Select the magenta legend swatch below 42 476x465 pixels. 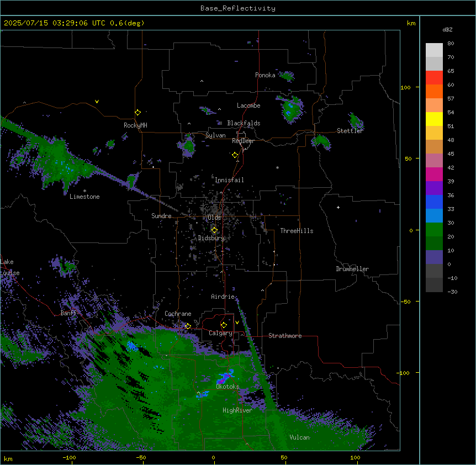(434, 174)
